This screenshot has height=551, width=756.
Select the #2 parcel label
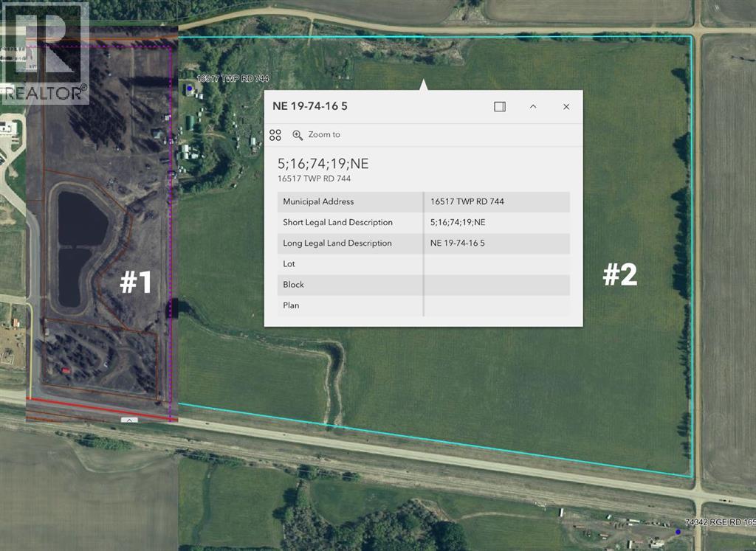619,275
